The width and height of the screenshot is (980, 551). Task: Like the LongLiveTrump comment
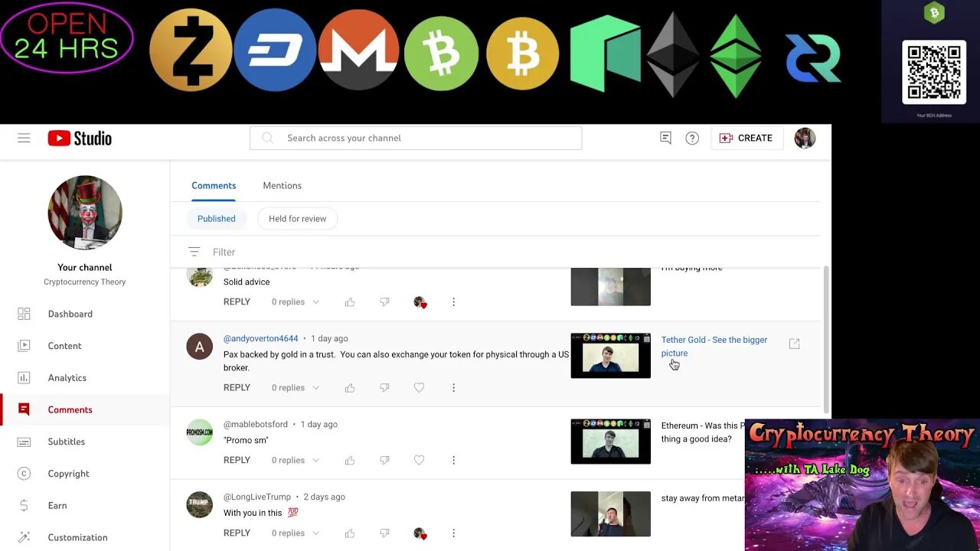click(350, 533)
